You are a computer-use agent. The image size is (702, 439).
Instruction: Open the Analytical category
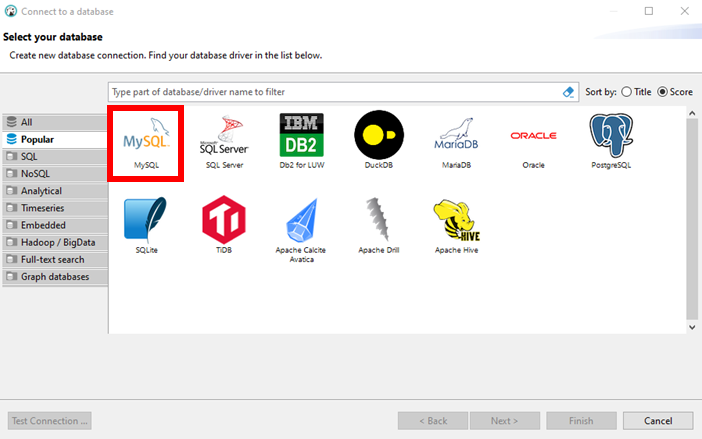(55, 191)
